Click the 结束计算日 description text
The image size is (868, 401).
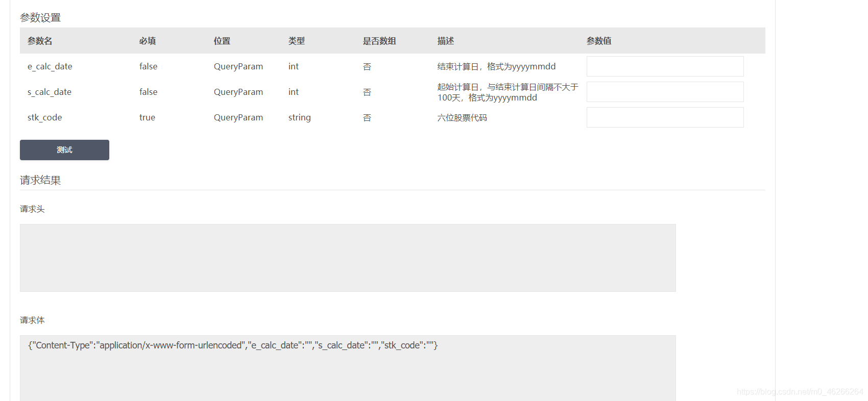[x=496, y=66]
